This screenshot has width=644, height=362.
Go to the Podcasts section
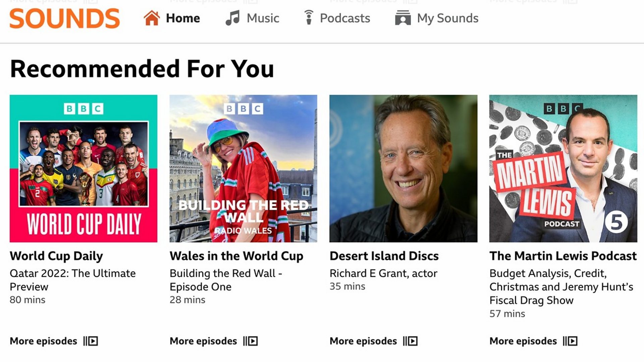click(x=345, y=18)
